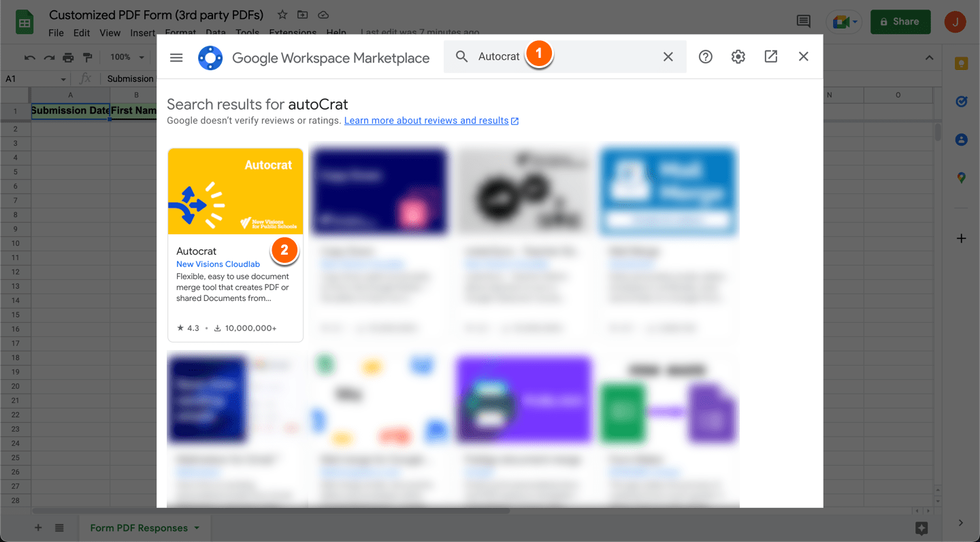The height and width of the screenshot is (542, 980).
Task: Open Marketplace help icon
Action: coord(706,57)
